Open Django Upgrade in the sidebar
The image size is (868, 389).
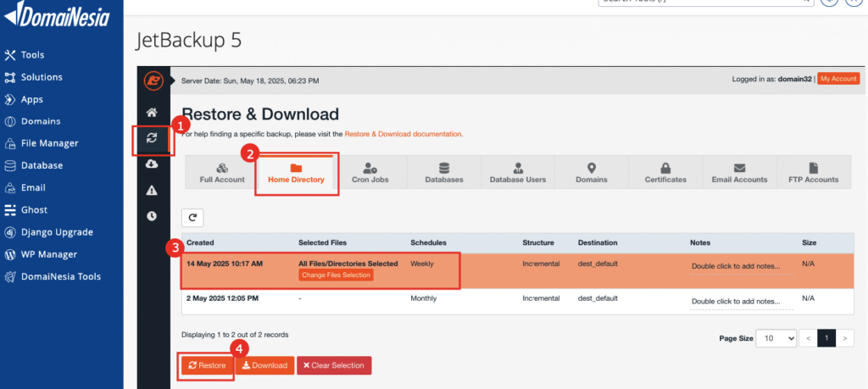click(x=48, y=232)
